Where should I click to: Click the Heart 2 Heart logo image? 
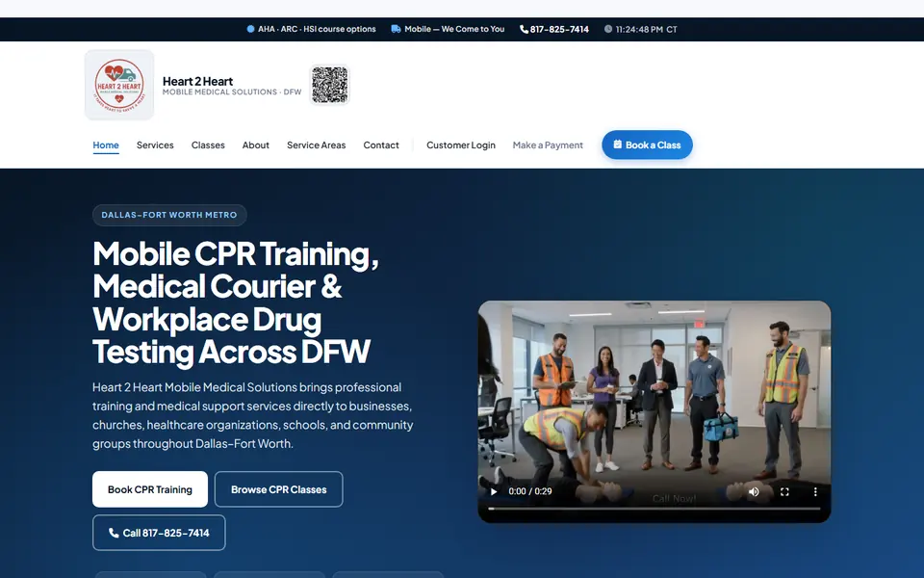[119, 85]
